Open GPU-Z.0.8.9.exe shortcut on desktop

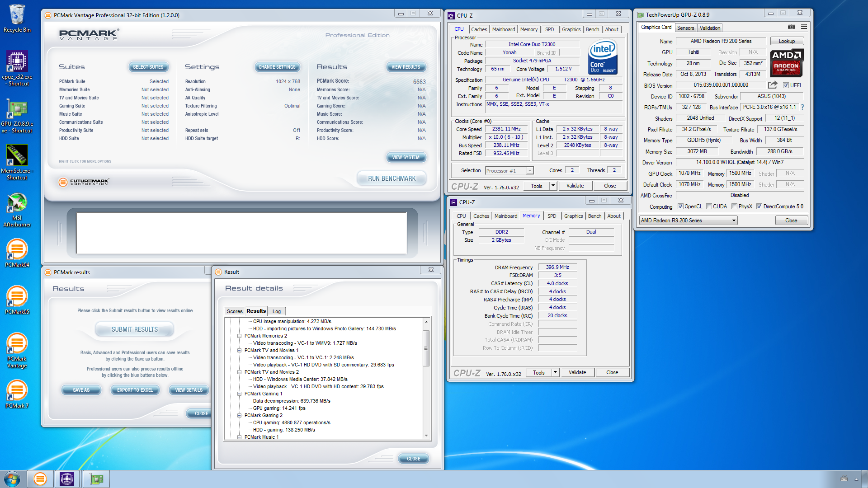17,116
